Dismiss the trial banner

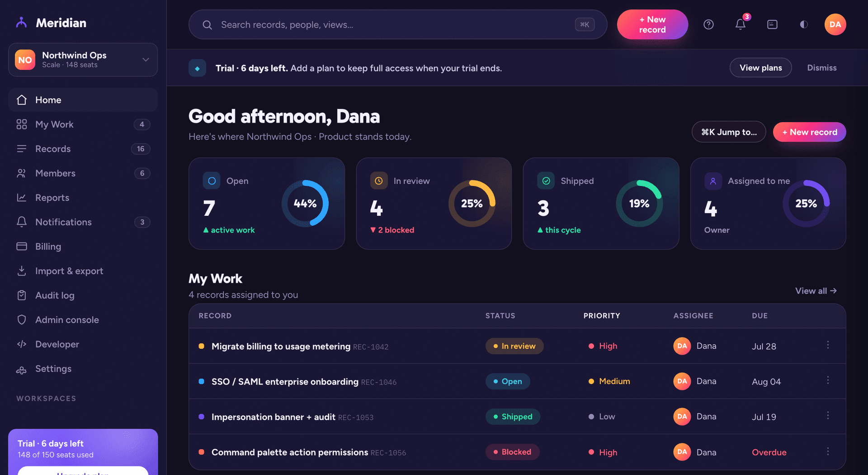[822, 68]
